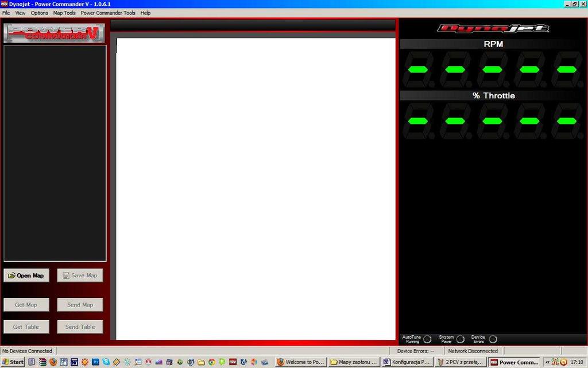Image resolution: width=588 pixels, height=368 pixels.
Task: Click the empty white map table area
Action: 256,189
